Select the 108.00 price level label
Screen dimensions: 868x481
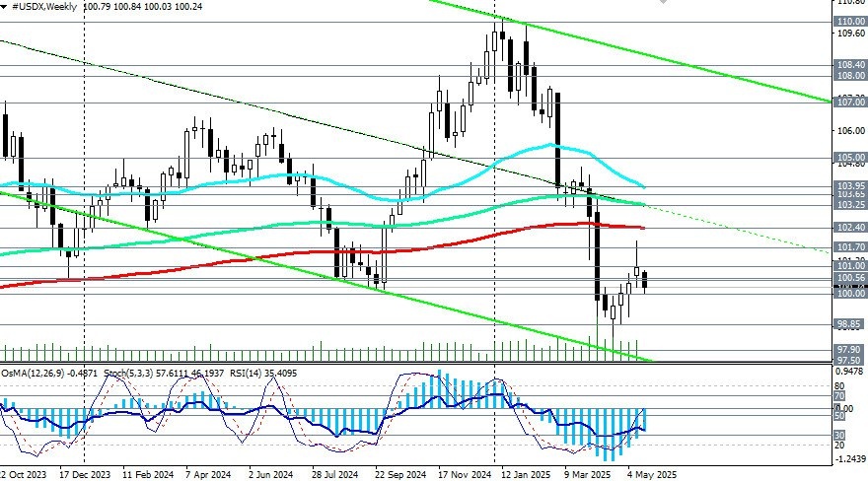click(849, 75)
